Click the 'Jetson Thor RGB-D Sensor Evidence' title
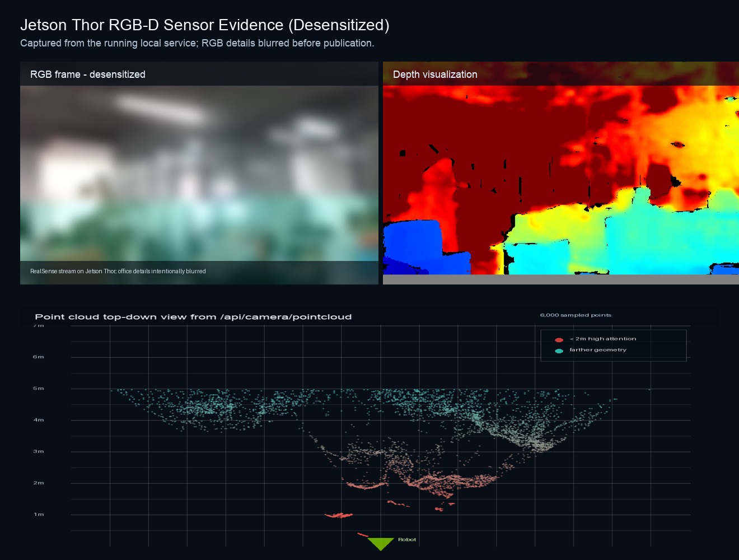Image resolution: width=739 pixels, height=560 pixels. click(204, 25)
